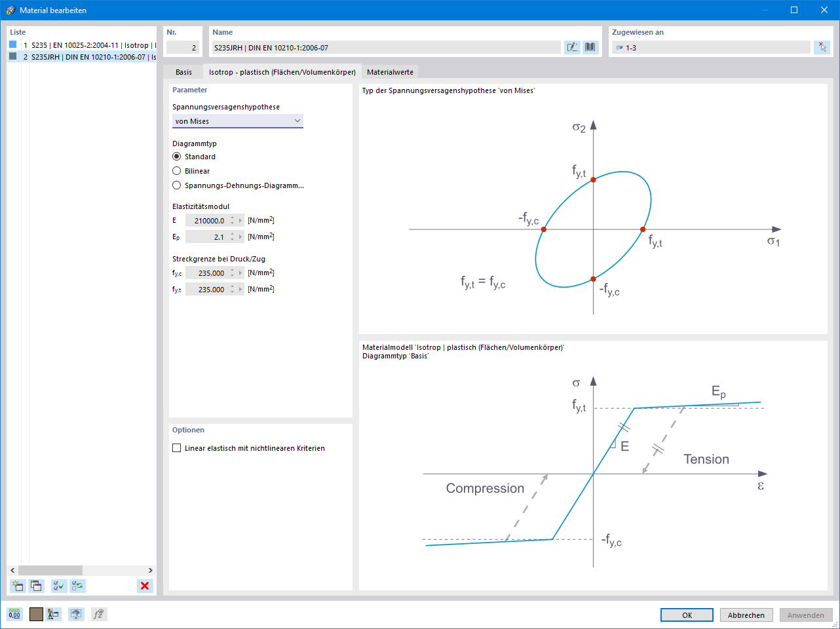Viewport: 840px width, 629px height.
Task: Click the show-in-model monitor icon
Action: 77,614
